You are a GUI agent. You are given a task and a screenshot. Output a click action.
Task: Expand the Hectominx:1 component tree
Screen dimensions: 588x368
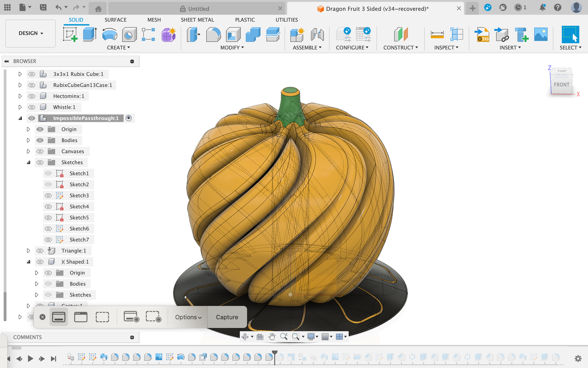(20, 96)
